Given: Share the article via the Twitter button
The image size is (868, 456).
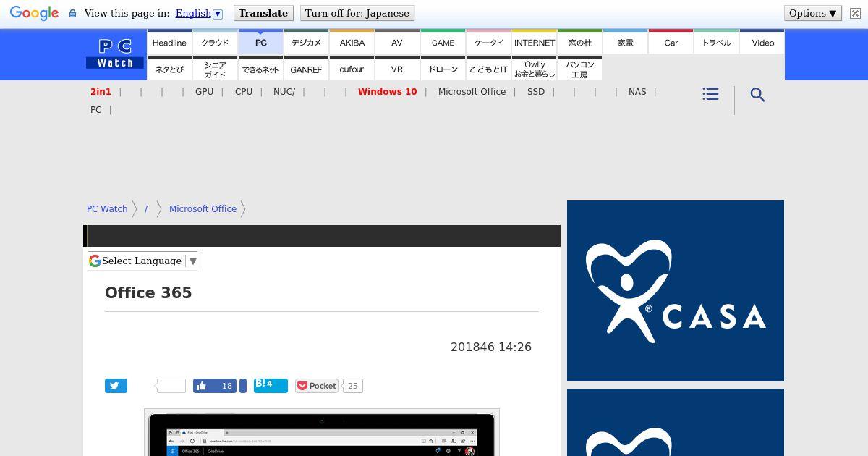Looking at the screenshot, I should click(x=116, y=386).
